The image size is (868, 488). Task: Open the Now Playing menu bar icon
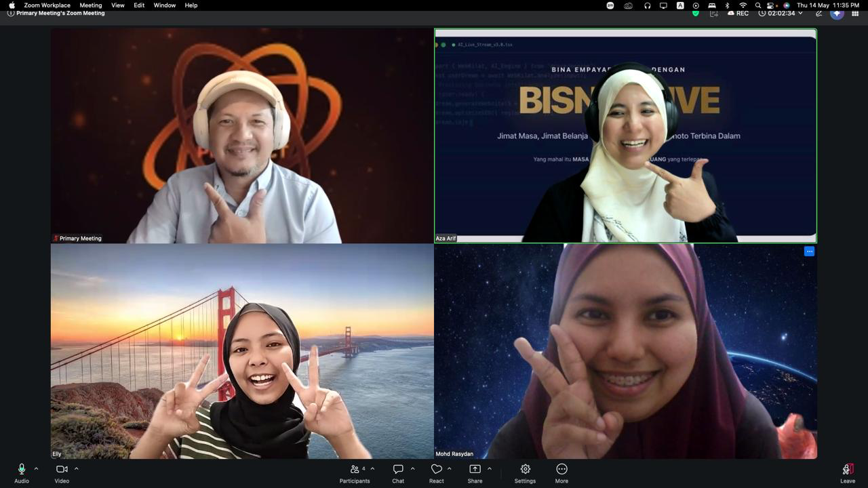696,5
